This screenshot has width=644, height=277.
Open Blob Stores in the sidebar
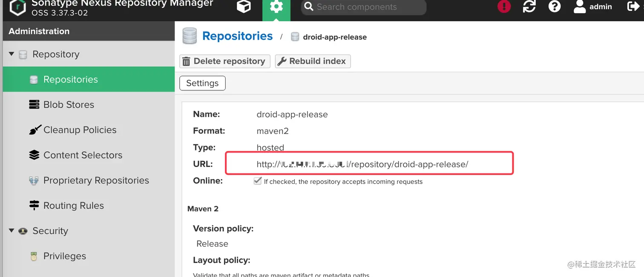pos(69,105)
